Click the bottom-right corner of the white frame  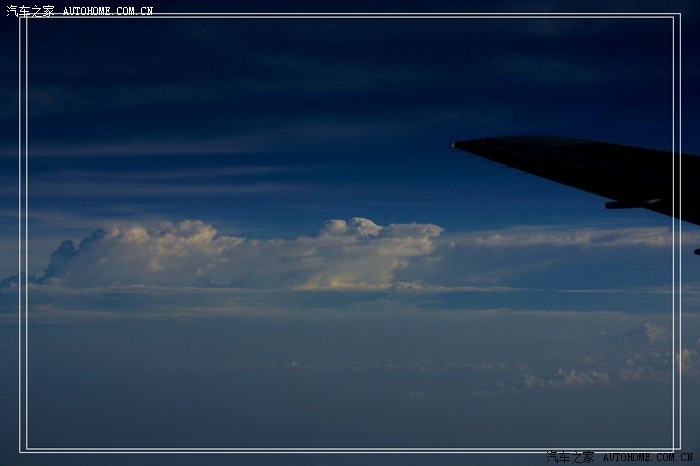[x=679, y=450]
